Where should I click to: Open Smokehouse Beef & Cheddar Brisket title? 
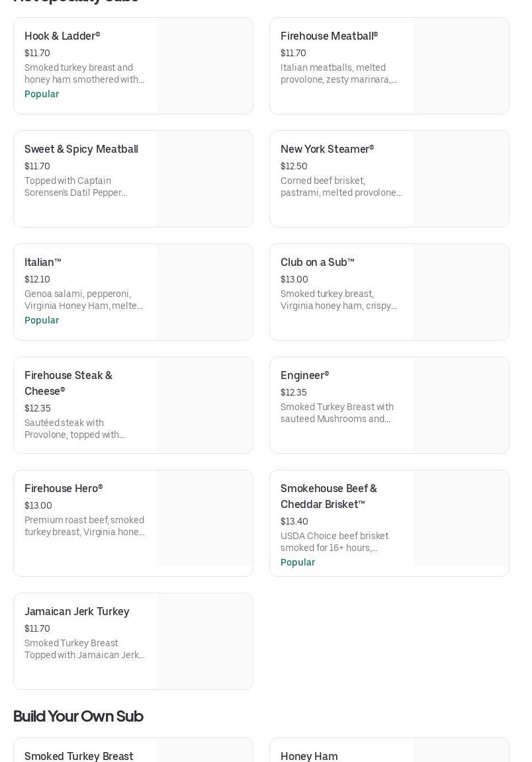(x=328, y=496)
